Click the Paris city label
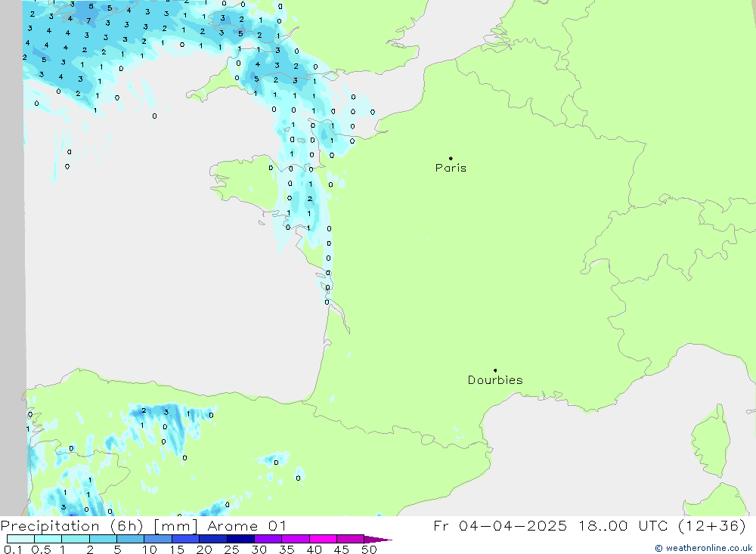The height and width of the screenshot is (554, 756). pos(451,168)
